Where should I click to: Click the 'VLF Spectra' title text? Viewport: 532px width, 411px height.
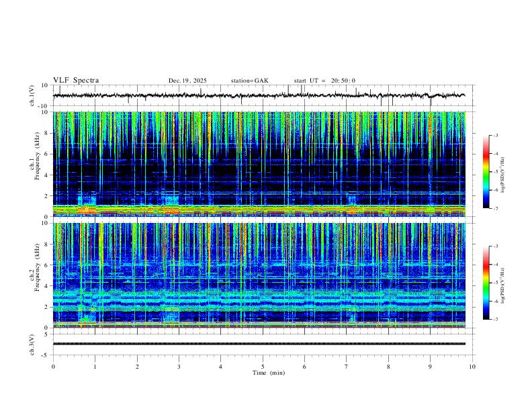click(x=76, y=81)
